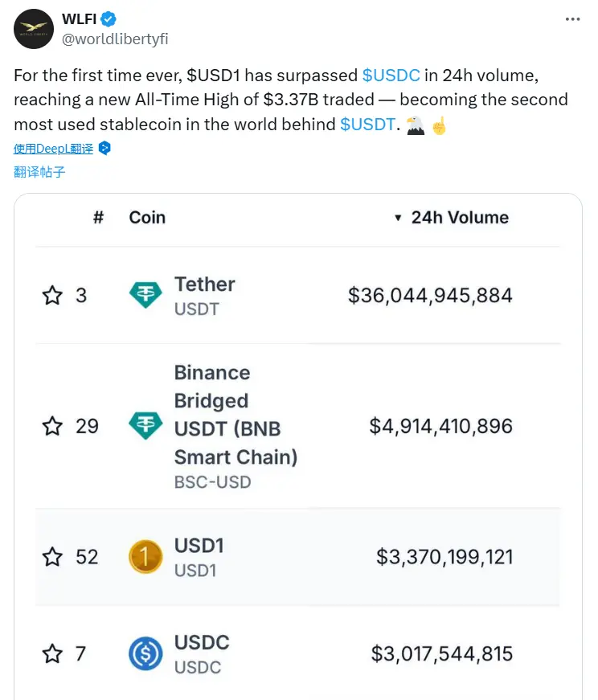This screenshot has height=700, width=598.
Task: Open the $USDC cashtag link
Action: click(x=391, y=76)
